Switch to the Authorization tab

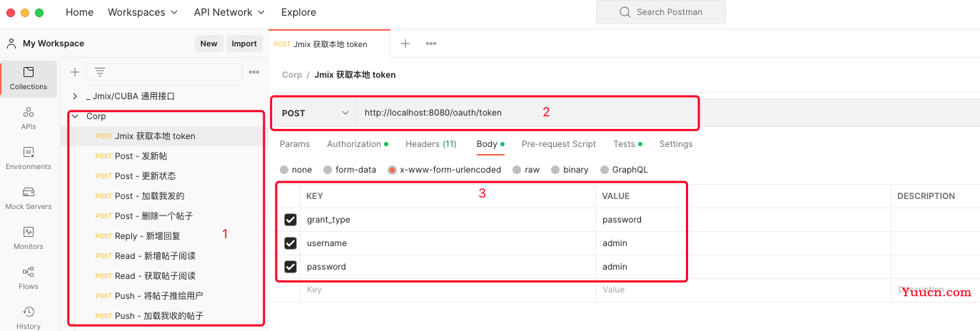click(x=358, y=144)
